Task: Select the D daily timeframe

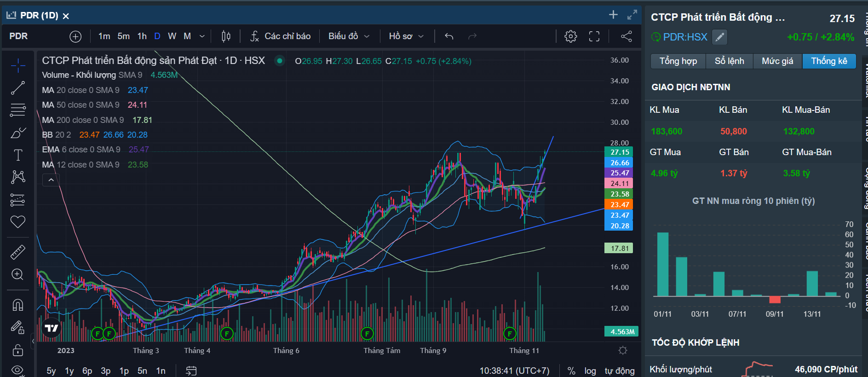Action: click(157, 36)
